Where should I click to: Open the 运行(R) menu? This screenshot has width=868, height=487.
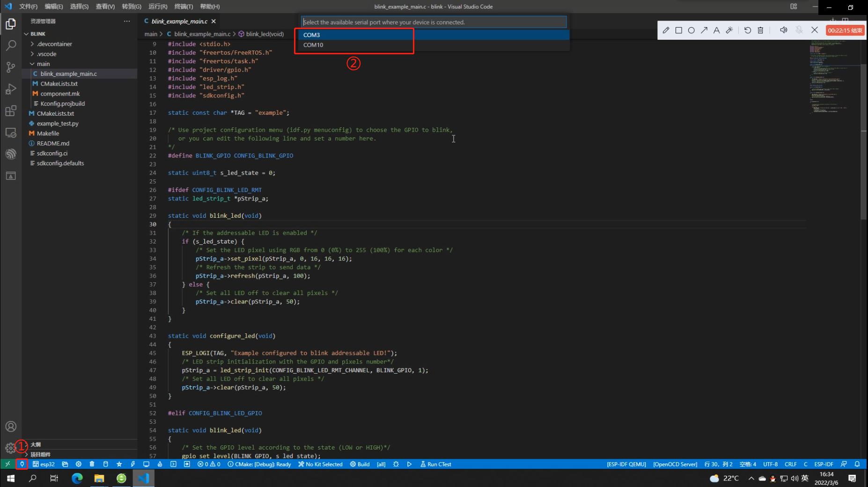pos(158,7)
